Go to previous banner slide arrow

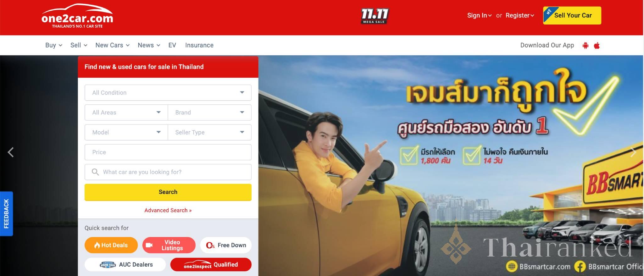(x=11, y=152)
